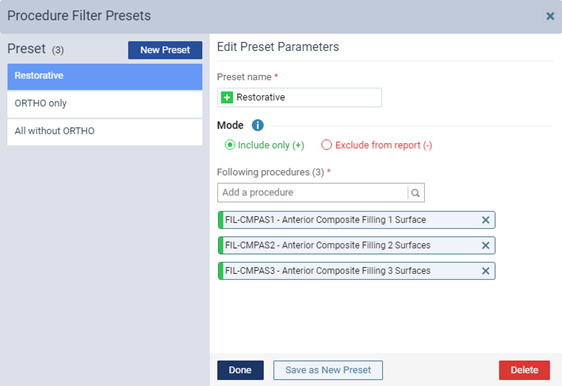Click inside the Preset name text field
The width and height of the screenshot is (562, 386).
[x=299, y=97]
